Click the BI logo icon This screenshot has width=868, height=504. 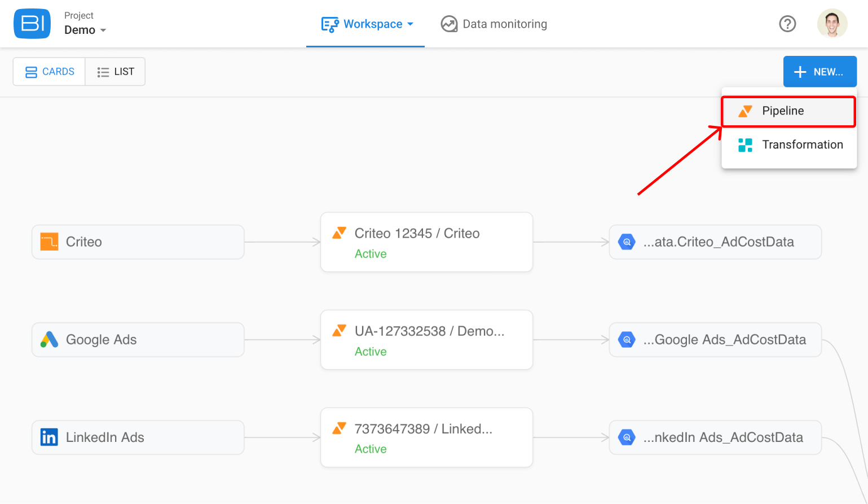point(32,24)
